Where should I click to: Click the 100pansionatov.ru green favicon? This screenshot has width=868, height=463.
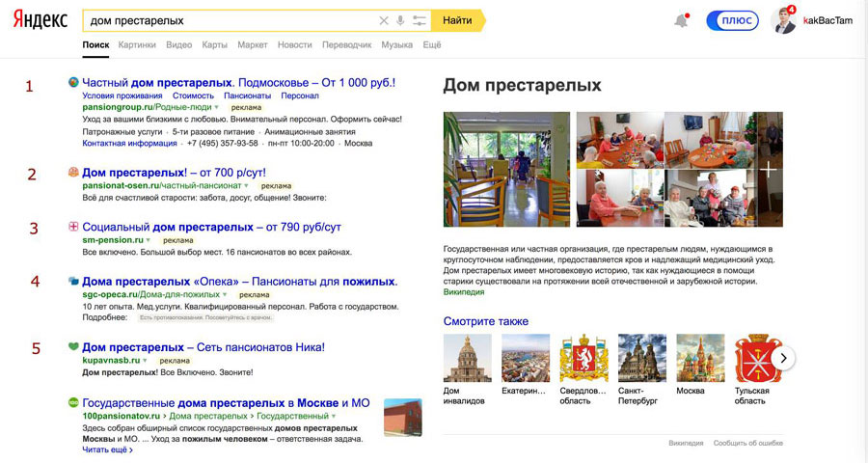coord(73,402)
